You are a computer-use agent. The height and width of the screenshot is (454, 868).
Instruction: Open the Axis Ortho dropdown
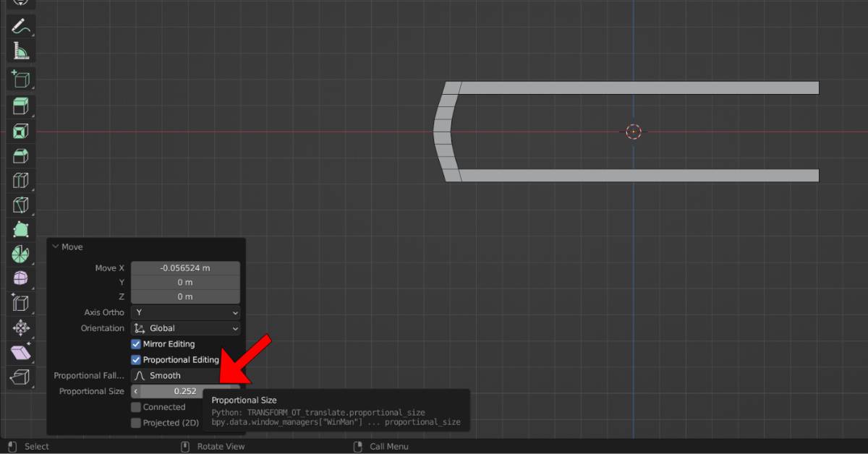tap(185, 312)
